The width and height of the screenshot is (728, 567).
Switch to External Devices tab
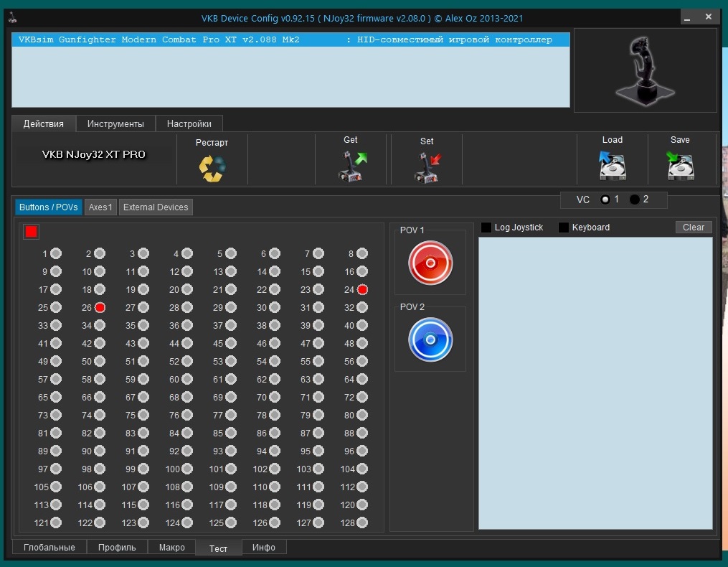point(156,207)
